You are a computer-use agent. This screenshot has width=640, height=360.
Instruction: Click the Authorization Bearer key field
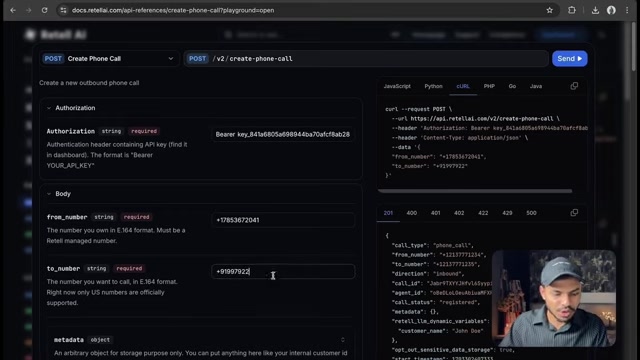coord(283,134)
